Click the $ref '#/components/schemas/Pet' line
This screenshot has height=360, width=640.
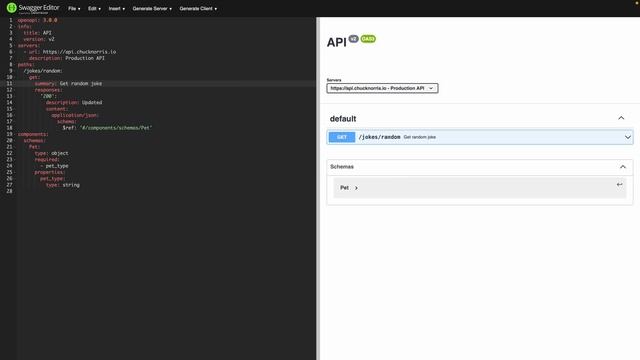click(107, 128)
